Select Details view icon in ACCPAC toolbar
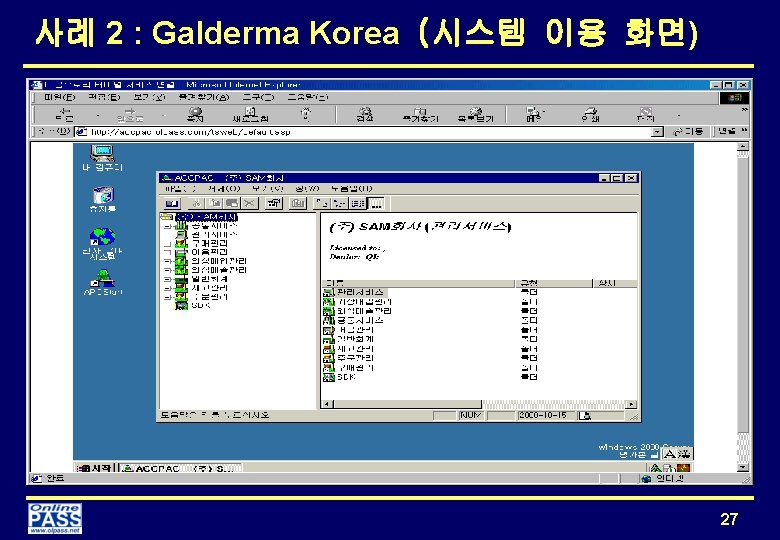Image resolution: width=780 pixels, height=540 pixels. pyautogui.click(x=376, y=203)
